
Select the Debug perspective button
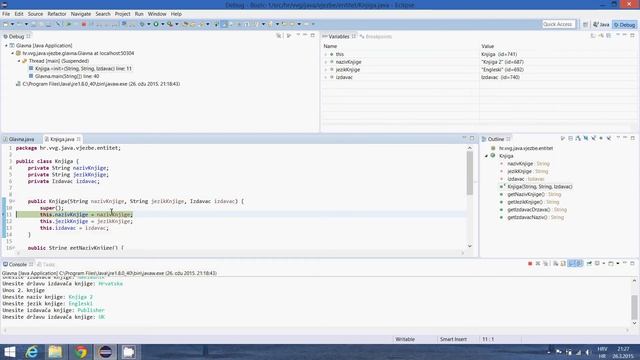[625, 24]
